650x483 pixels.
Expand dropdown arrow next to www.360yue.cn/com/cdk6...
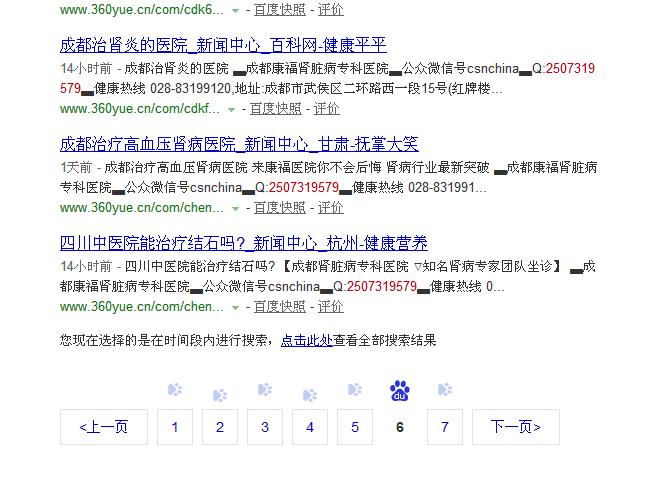coord(235,11)
